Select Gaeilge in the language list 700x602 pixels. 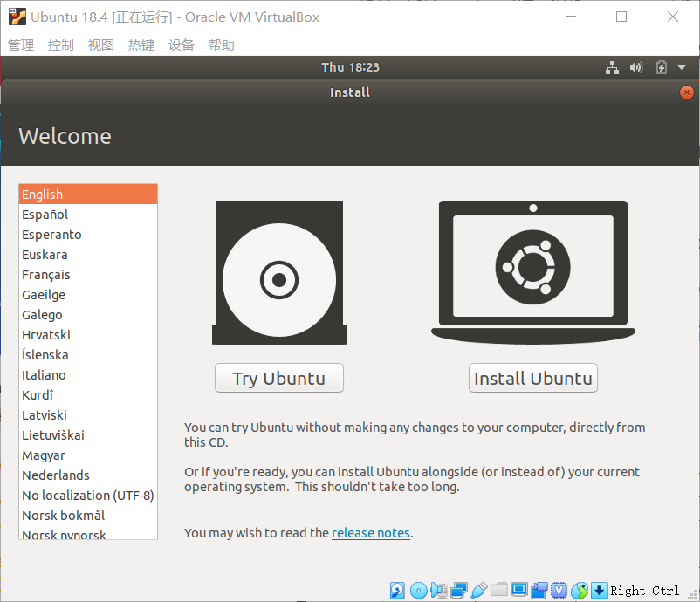[88, 295]
